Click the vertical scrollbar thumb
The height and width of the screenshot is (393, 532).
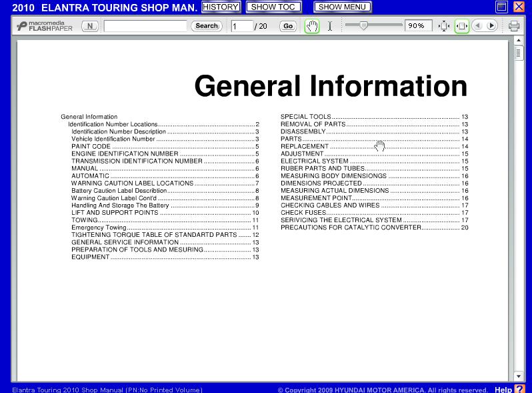[519, 53]
